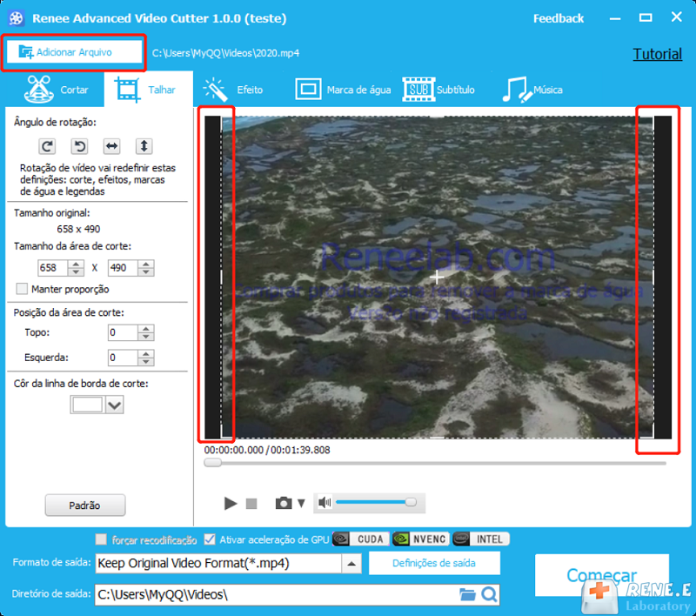
Task: Flip video vertically
Action: point(144,146)
